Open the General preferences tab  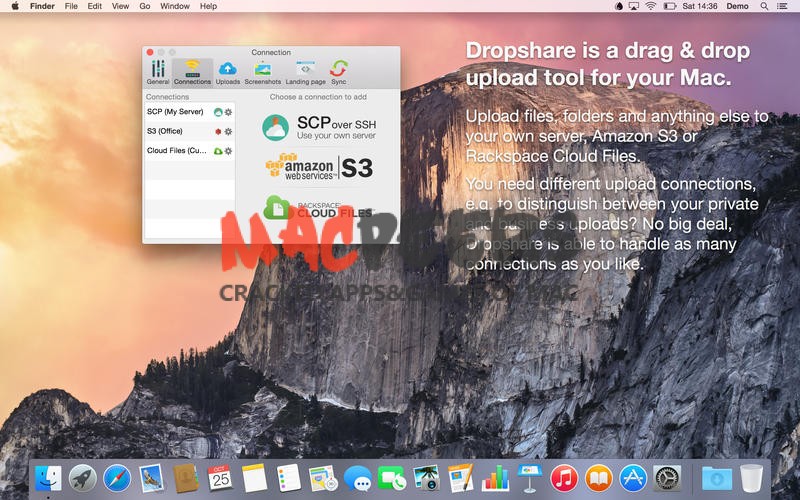point(157,71)
